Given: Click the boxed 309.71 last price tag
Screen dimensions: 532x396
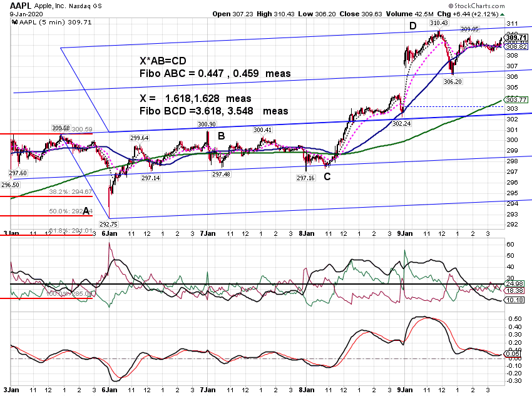Looking at the screenshot, I should click(x=516, y=38).
